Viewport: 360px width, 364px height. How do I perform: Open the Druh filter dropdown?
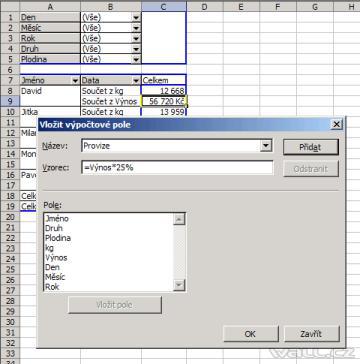[x=136, y=49]
